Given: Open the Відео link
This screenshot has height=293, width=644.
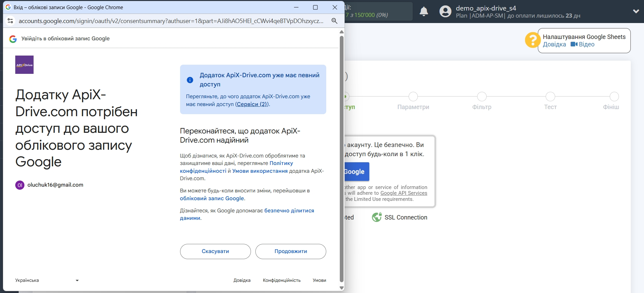Looking at the screenshot, I should (586, 44).
